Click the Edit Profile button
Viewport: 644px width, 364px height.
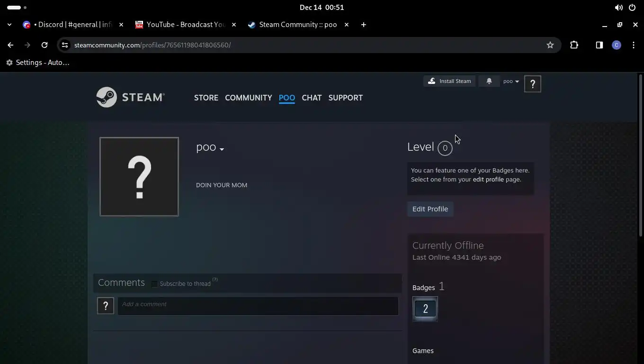430,209
